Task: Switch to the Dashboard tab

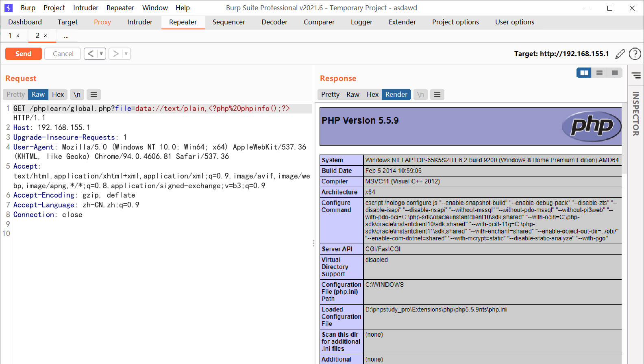Action: 25,22
